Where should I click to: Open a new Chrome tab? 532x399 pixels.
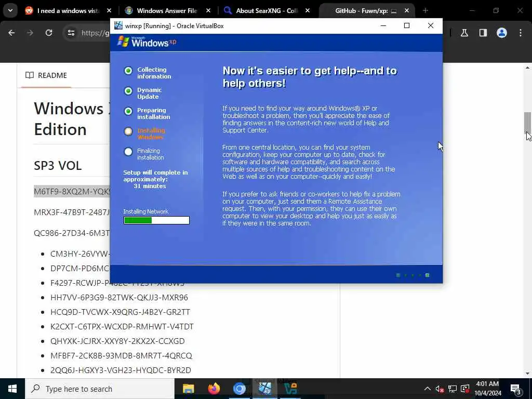point(425,11)
